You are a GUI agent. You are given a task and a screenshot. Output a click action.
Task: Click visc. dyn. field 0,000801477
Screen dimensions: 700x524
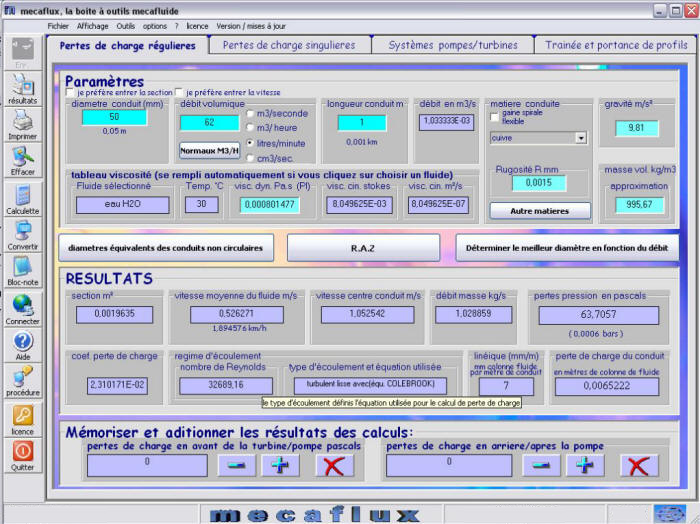tap(270, 204)
